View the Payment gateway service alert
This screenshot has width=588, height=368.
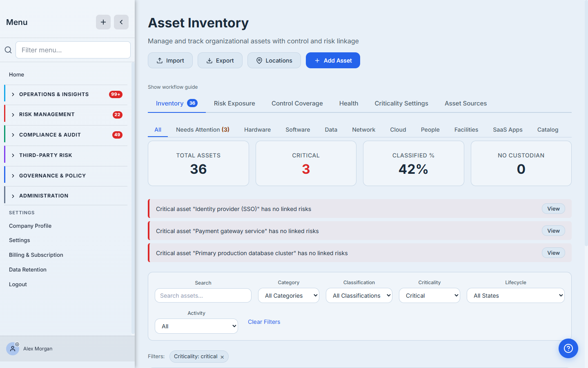pos(553,231)
